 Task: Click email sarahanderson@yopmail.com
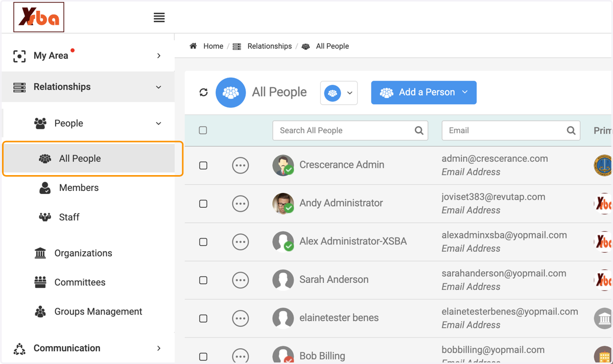coord(504,274)
